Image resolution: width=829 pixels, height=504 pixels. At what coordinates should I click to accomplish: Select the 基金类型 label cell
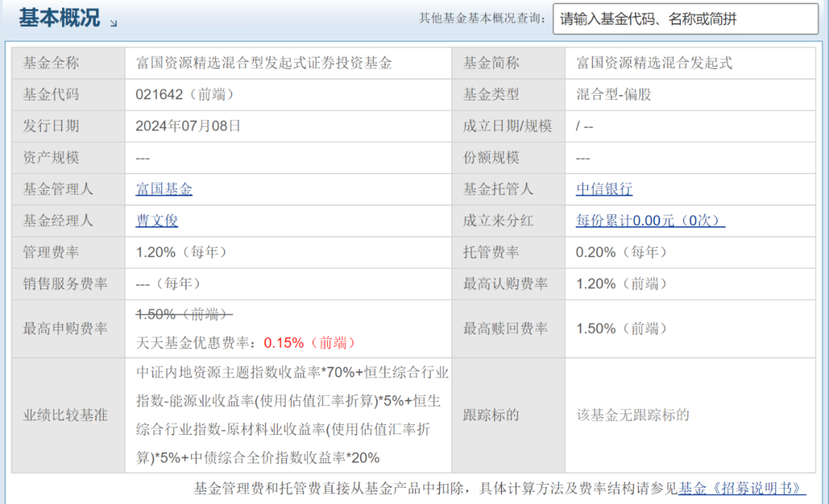tap(509, 94)
